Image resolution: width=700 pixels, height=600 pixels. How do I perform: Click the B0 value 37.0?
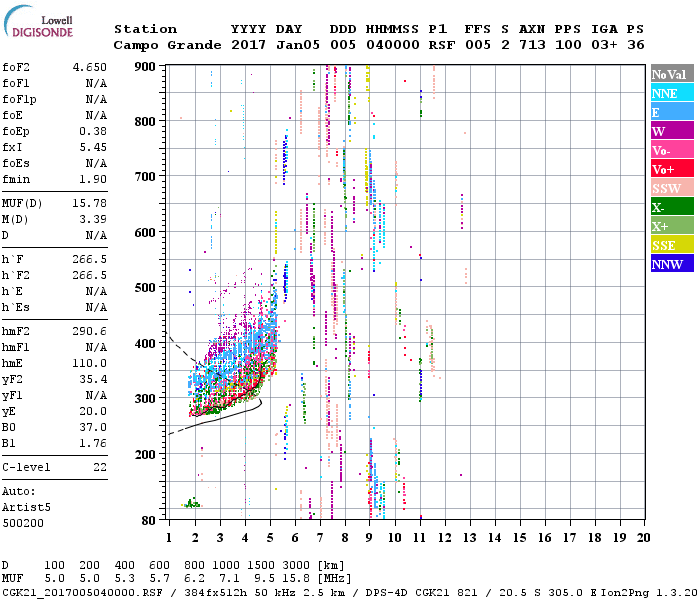tap(93, 427)
